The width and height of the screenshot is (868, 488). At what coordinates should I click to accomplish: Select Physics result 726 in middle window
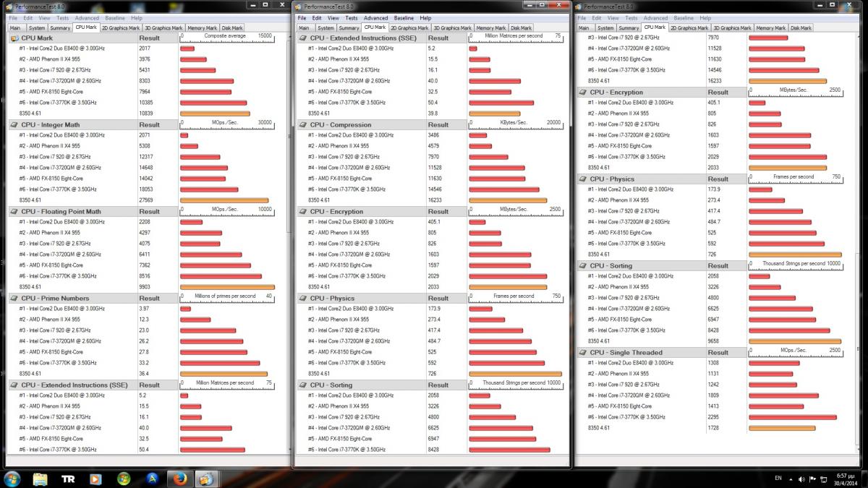pos(433,374)
